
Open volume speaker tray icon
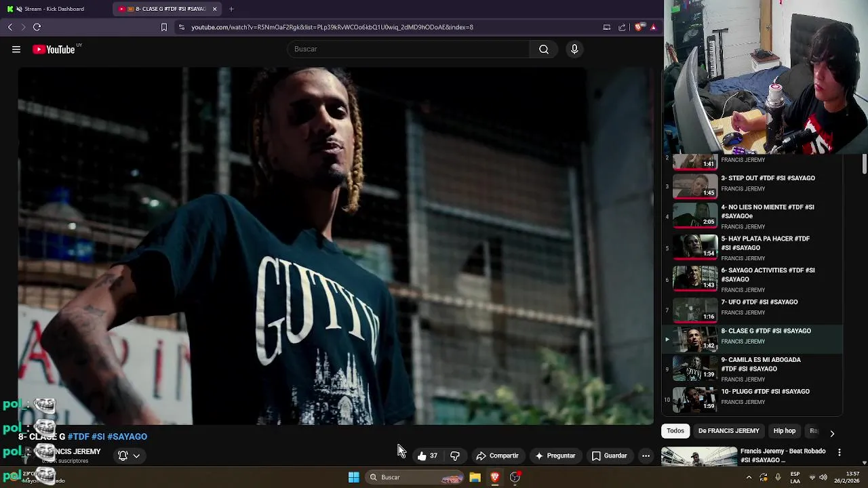click(x=823, y=477)
